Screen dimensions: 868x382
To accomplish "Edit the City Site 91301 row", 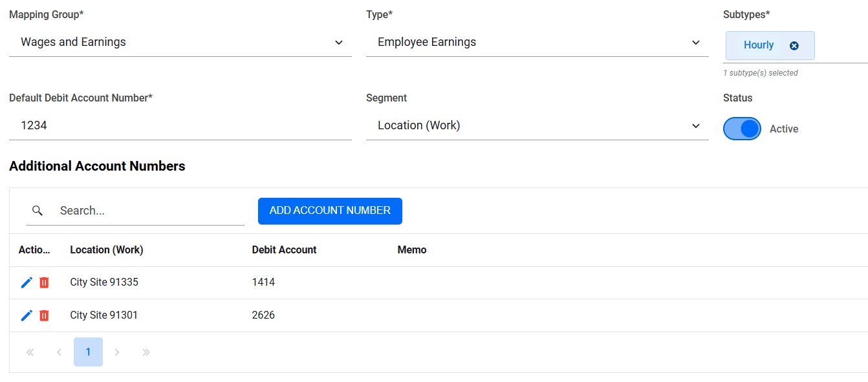I will 27,315.
